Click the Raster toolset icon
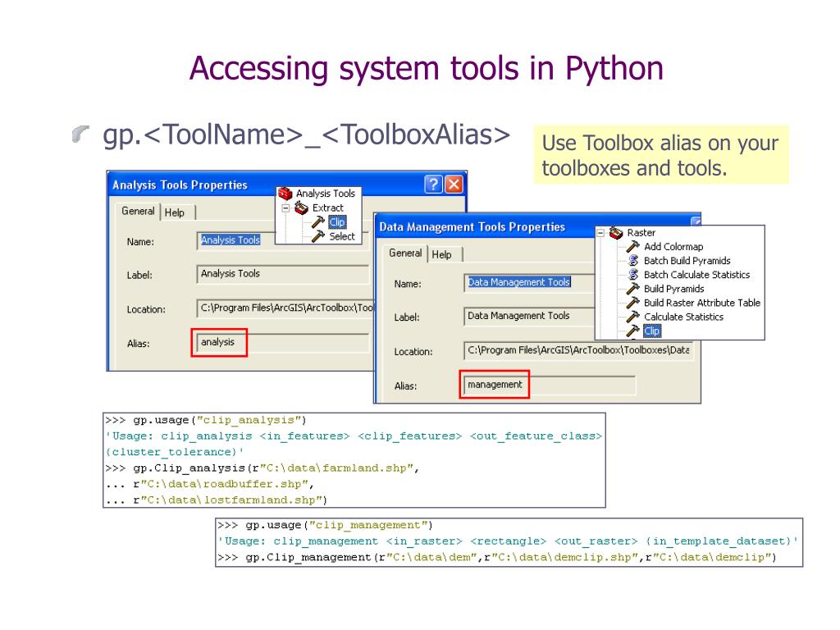 [616, 232]
